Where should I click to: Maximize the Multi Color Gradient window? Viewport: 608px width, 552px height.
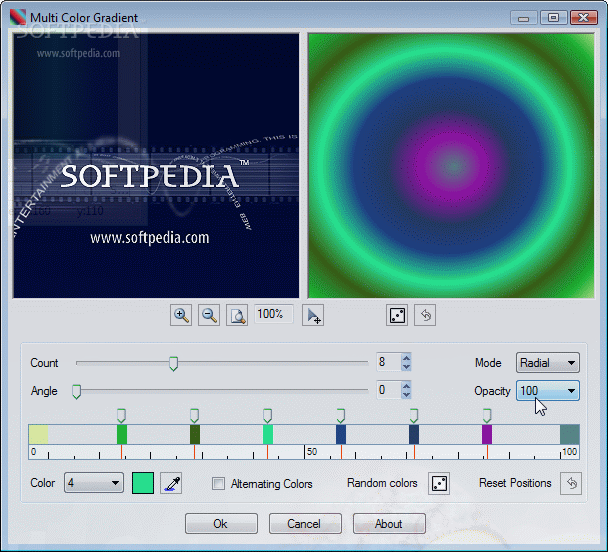(x=553, y=18)
